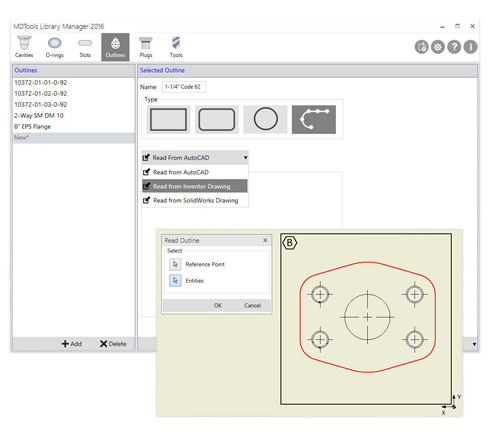Open the gear settings icon

click(438, 47)
